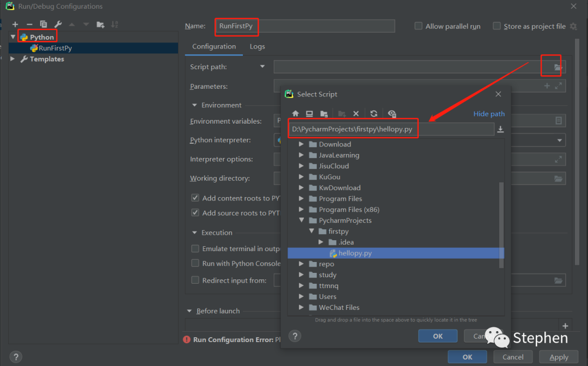This screenshot has width=588, height=366.
Task: Click OK in Run/Debug Configurations window
Action: pyautogui.click(x=467, y=357)
